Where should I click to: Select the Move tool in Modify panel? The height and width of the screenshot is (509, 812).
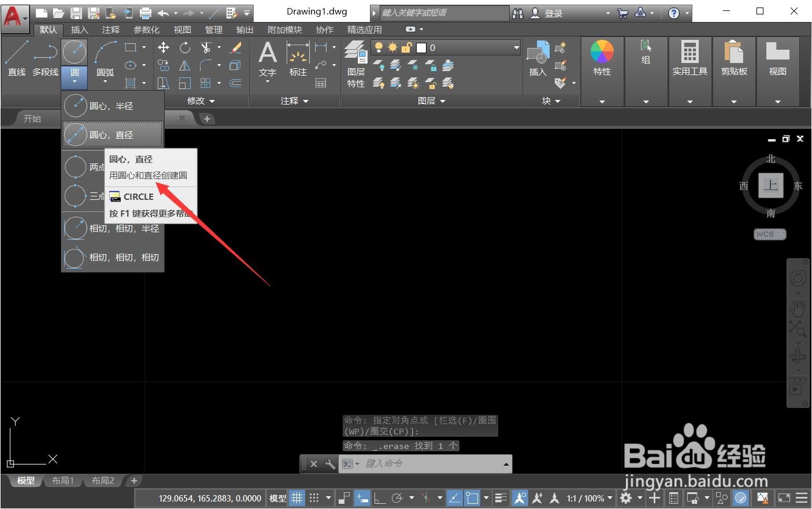click(164, 47)
